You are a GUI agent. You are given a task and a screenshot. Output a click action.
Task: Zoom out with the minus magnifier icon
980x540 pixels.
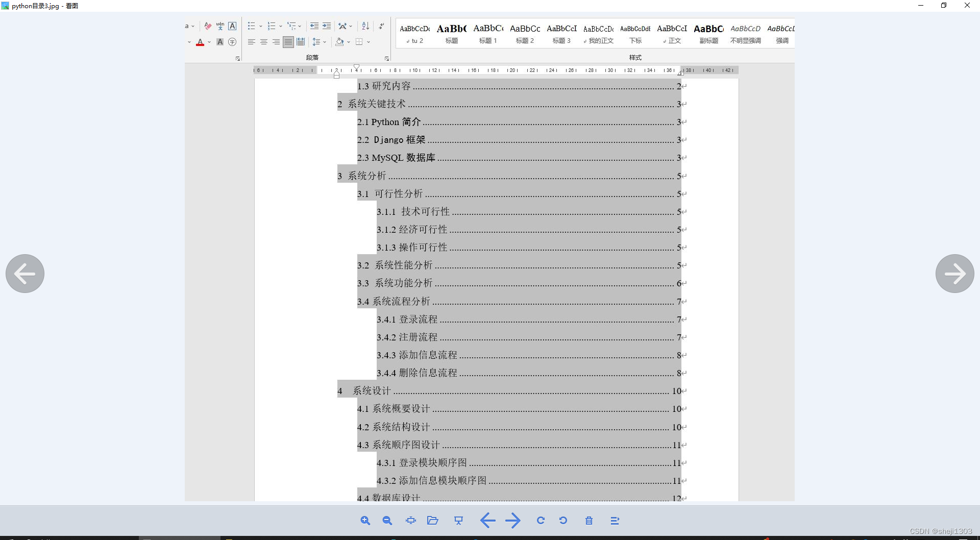(387, 521)
